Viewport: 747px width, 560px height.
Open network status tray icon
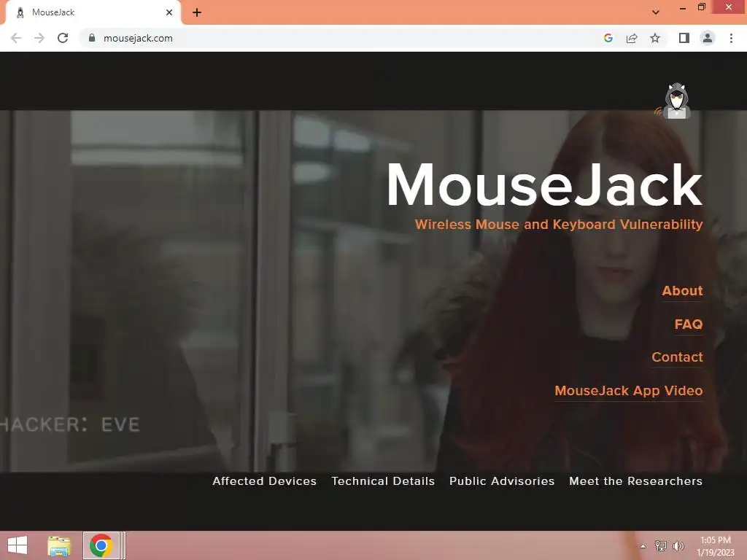(x=661, y=545)
